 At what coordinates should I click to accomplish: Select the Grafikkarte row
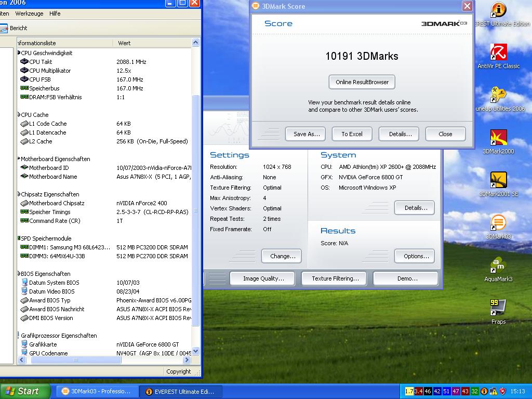(x=105, y=344)
